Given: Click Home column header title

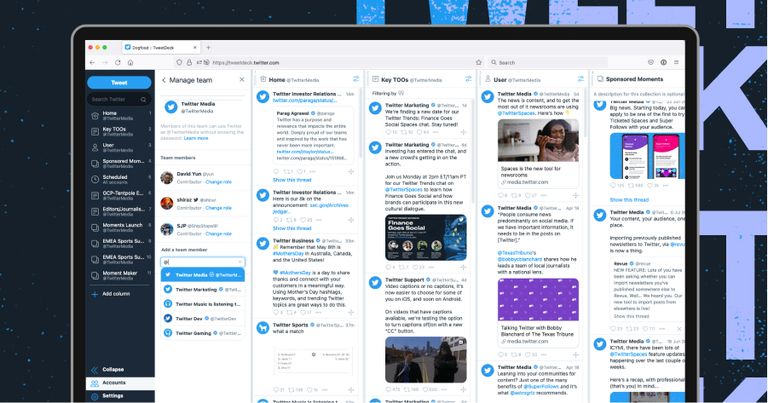Looking at the screenshot, I should 277,79.
